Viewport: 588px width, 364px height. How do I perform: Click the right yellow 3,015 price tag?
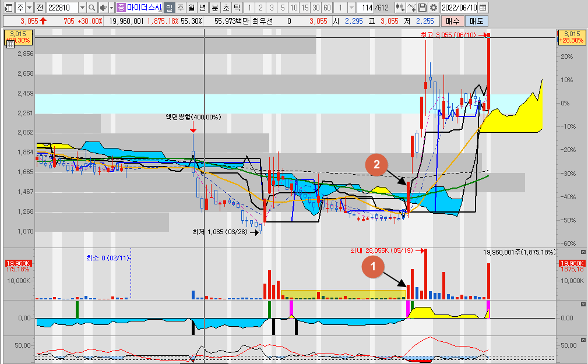[572, 37]
